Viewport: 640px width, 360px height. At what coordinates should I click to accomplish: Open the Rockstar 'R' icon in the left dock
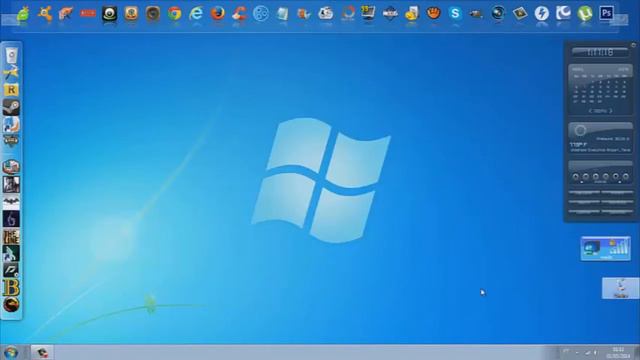click(x=11, y=90)
